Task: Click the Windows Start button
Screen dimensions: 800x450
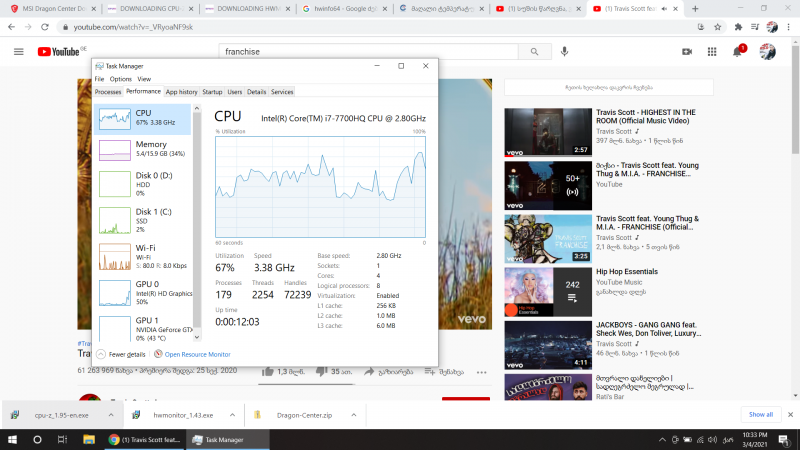Action: [x=11, y=439]
